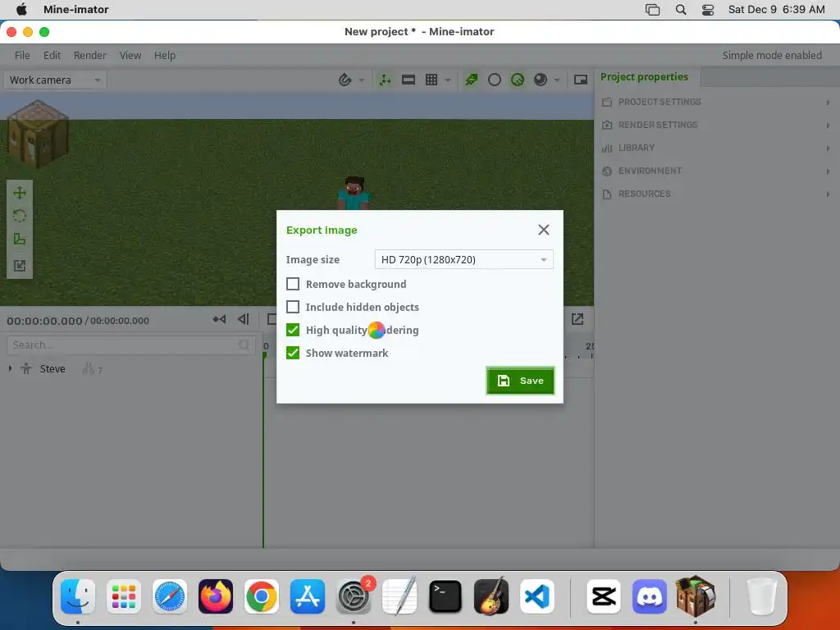This screenshot has height=630, width=840.
Task: Toggle the snap magnet icon
Action: point(345,80)
